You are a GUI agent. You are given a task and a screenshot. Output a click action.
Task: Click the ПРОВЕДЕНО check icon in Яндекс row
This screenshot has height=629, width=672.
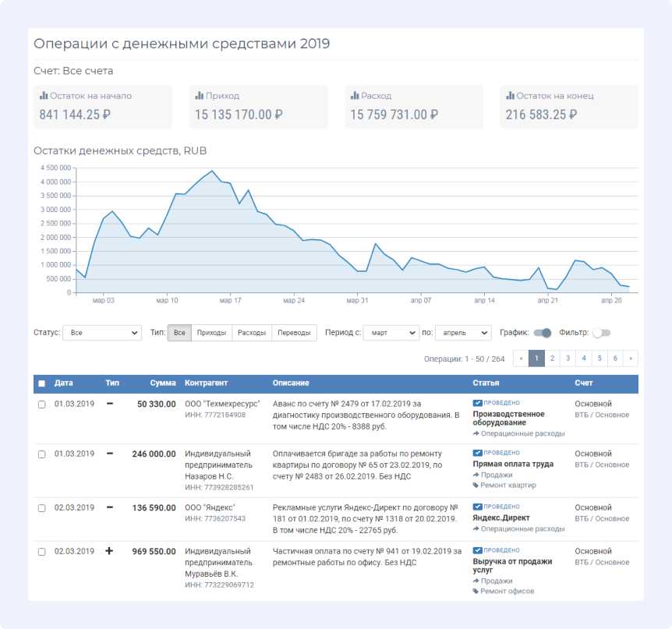477,507
